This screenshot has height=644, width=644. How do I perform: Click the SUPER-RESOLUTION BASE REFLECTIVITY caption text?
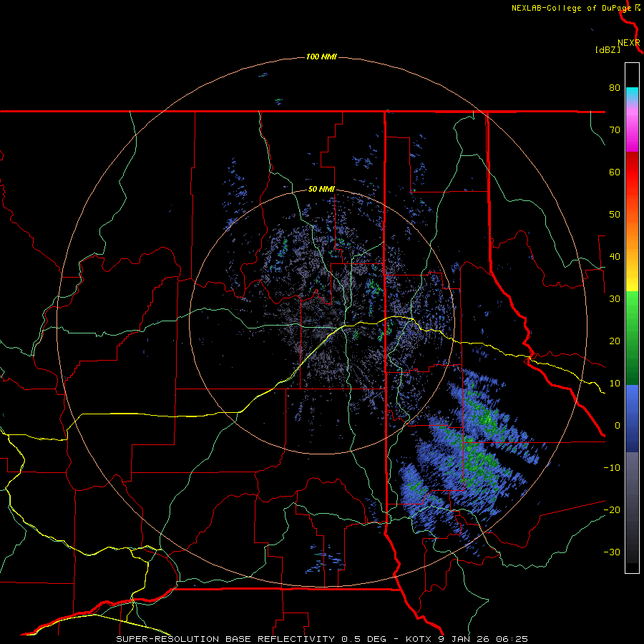click(225, 639)
